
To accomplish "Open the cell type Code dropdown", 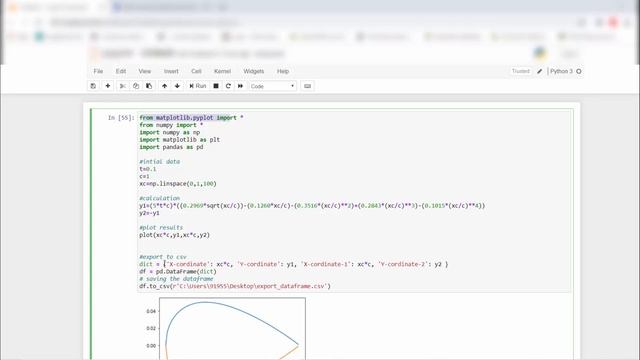I will point(272,86).
